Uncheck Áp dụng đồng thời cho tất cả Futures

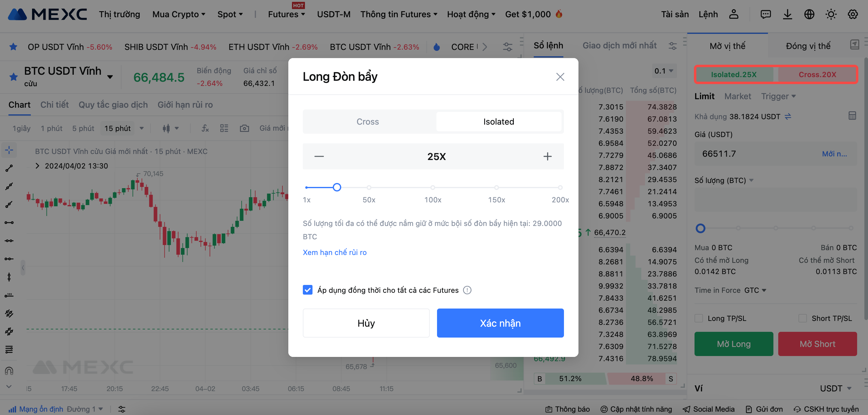[x=307, y=290]
